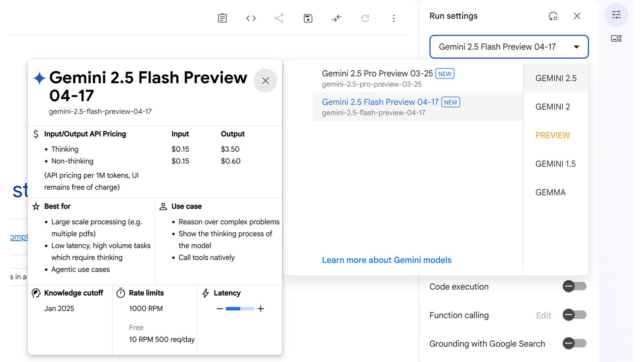Click the compare mode arrows icon
This screenshot has height=362, width=644.
click(336, 18)
